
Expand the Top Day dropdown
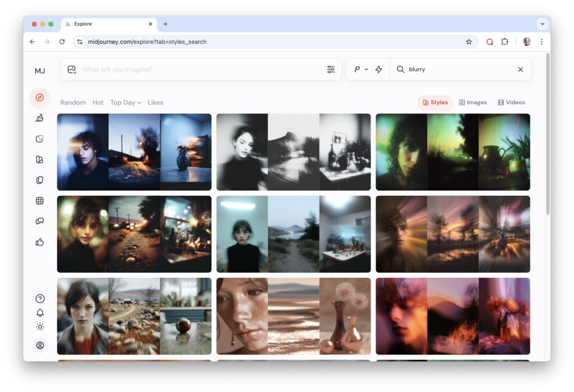click(x=126, y=102)
